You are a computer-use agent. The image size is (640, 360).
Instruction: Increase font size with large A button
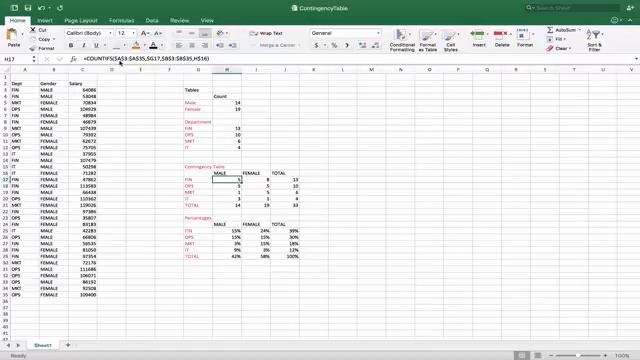click(x=144, y=33)
